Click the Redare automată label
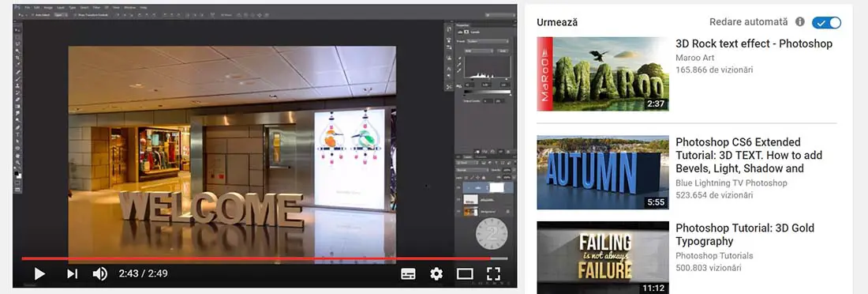Viewport: 868px width, 294px height. coord(748,21)
